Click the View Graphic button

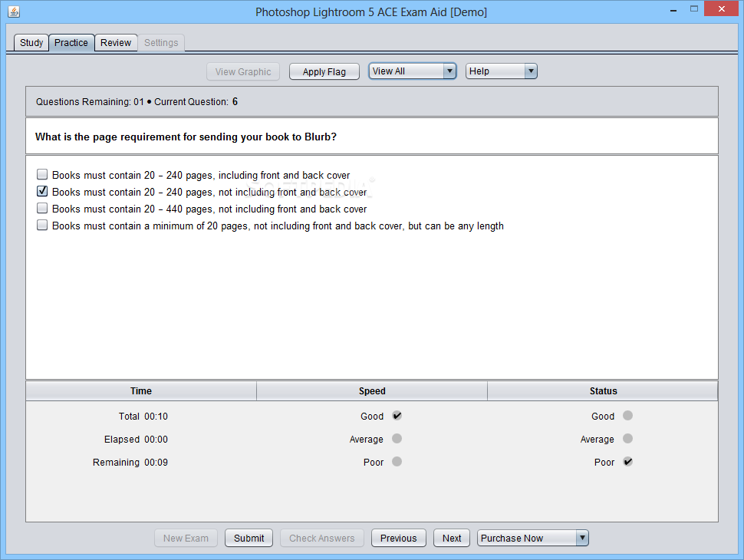coord(243,71)
